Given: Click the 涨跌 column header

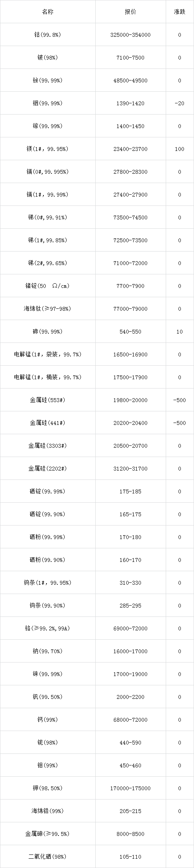Looking at the screenshot, I should tap(180, 12).
